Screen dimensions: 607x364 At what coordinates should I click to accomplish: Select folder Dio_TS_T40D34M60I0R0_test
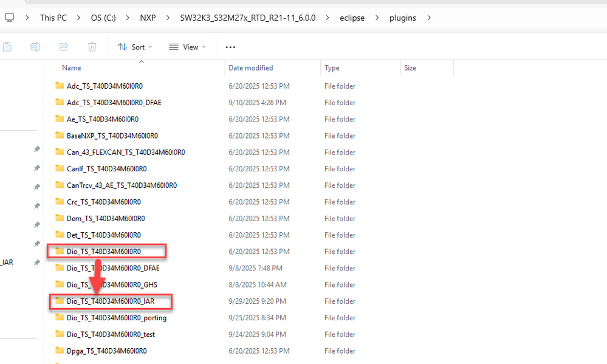(111, 335)
